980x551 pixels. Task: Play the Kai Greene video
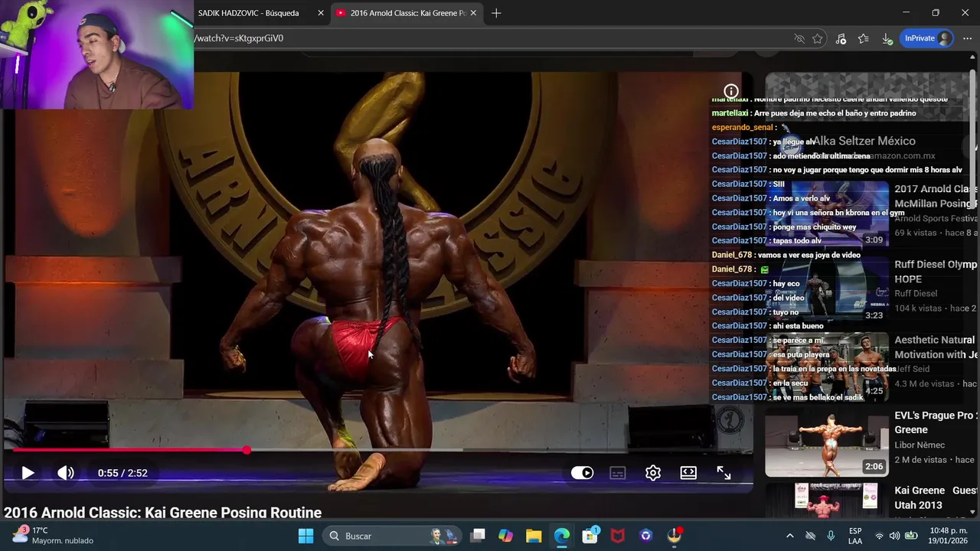point(28,473)
